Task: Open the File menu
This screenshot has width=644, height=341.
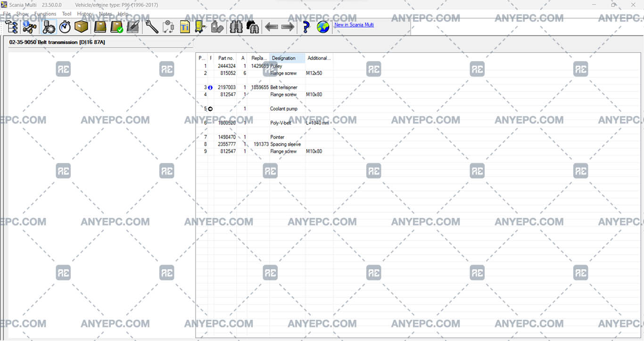Action: click(7, 14)
